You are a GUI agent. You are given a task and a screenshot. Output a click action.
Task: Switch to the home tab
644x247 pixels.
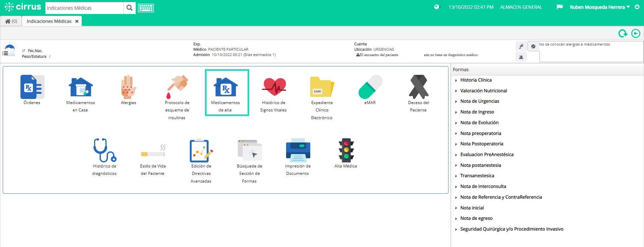pos(11,21)
